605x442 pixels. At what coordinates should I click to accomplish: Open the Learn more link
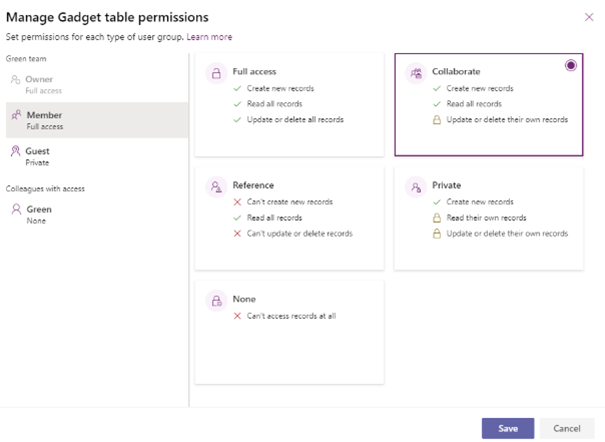coord(209,37)
